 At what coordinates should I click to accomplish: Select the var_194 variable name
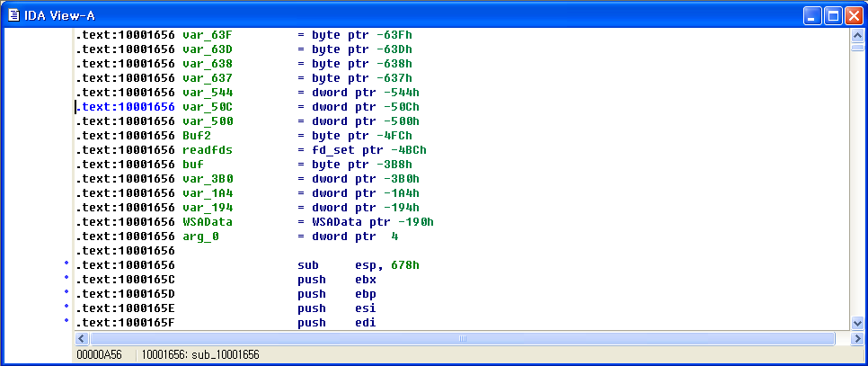point(208,208)
